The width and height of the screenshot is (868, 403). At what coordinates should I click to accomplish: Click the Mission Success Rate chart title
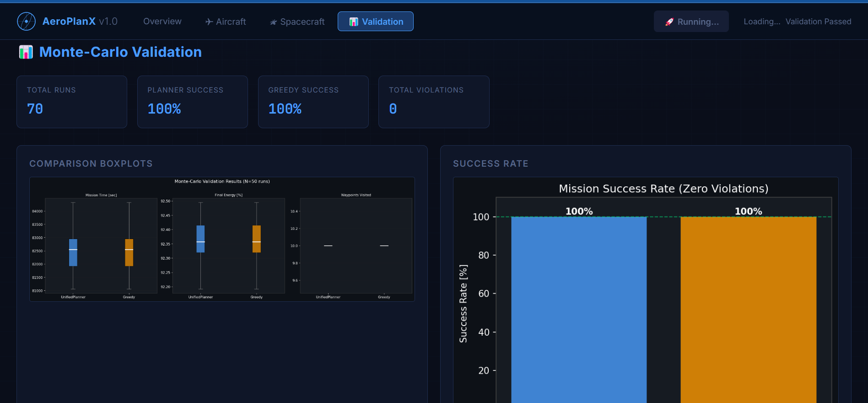663,189
